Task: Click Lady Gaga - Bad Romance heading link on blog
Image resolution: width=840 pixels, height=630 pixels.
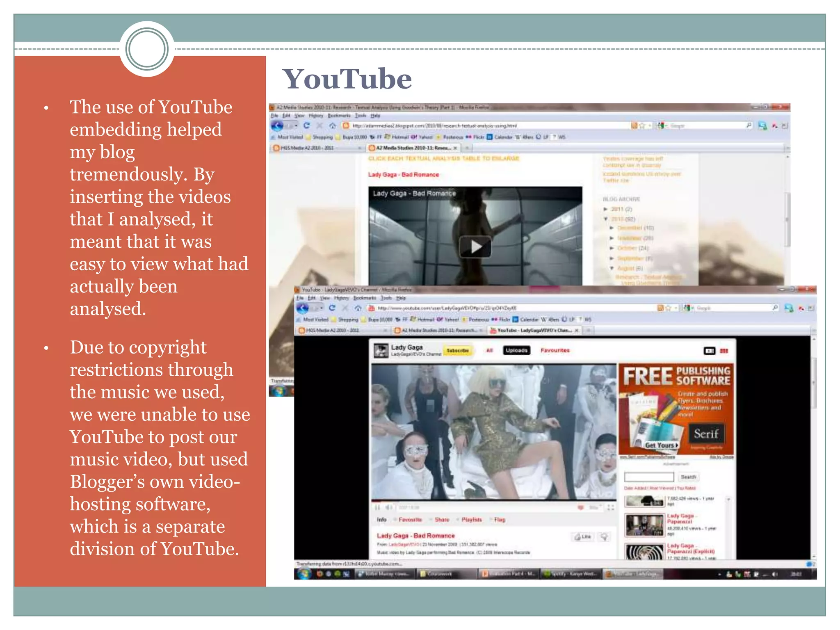Action: (403, 175)
